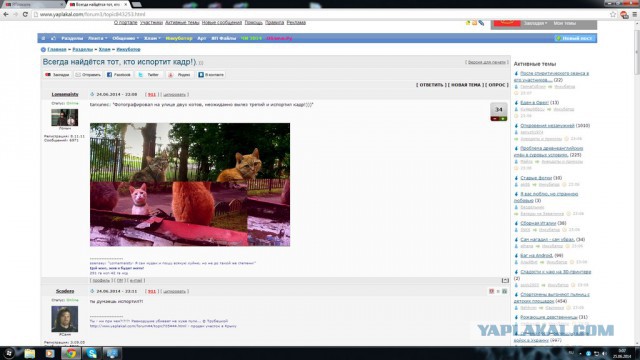Downvote first post with red minus
The image size is (640, 360).
(495, 119)
